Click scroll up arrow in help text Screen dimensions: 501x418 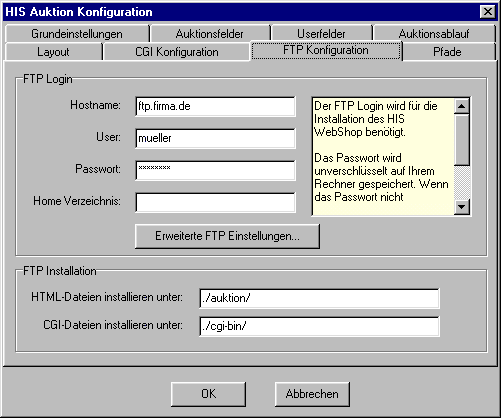(462, 106)
